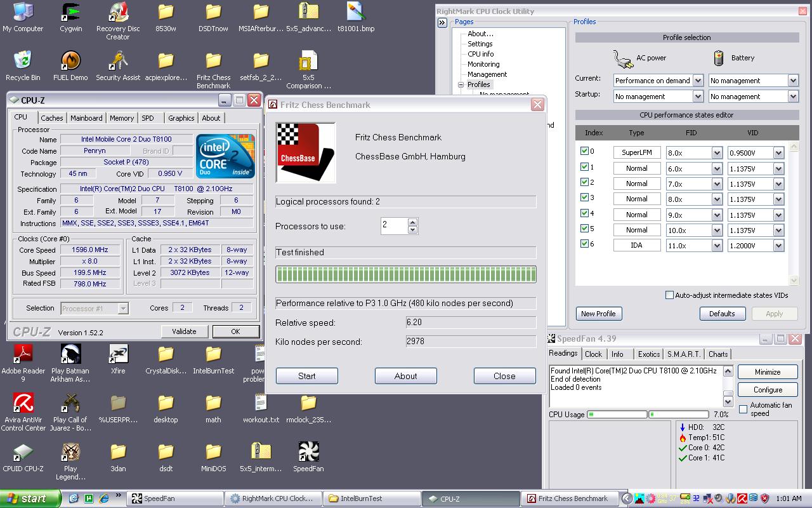Open Battery Current profile dropdown
This screenshot has width=812, height=508.
click(793, 81)
